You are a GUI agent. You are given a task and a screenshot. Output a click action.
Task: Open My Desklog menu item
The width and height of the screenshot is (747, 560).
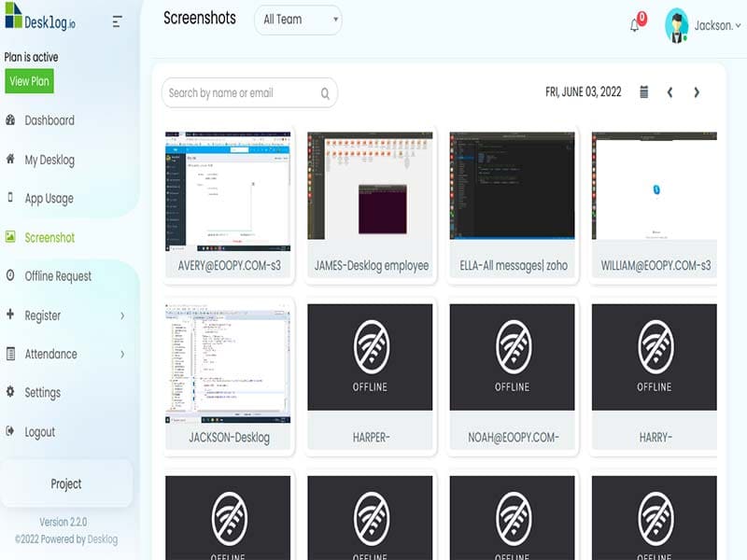[x=49, y=160]
